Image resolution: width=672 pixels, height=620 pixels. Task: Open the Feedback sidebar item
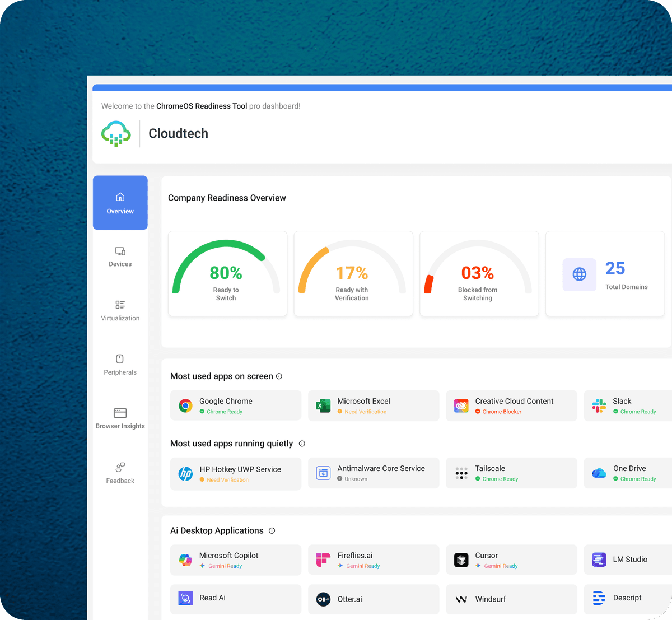point(120,473)
